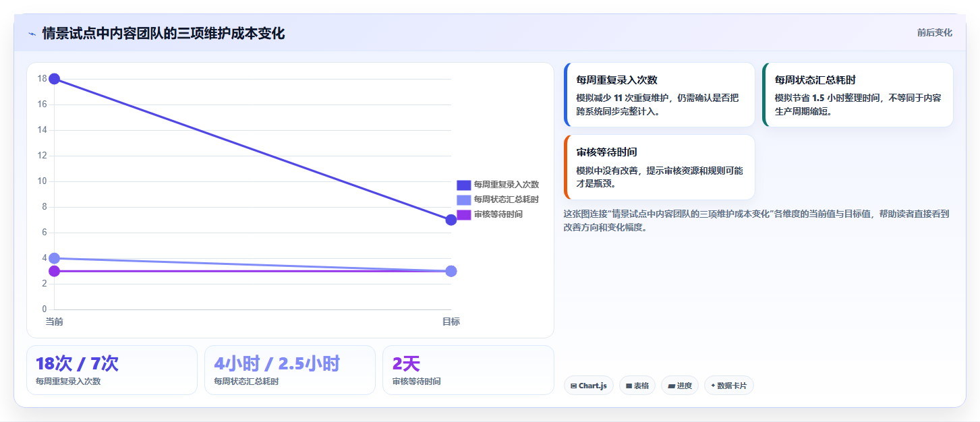
Task: Click the 目标 x-axis label
Action: coord(451,322)
